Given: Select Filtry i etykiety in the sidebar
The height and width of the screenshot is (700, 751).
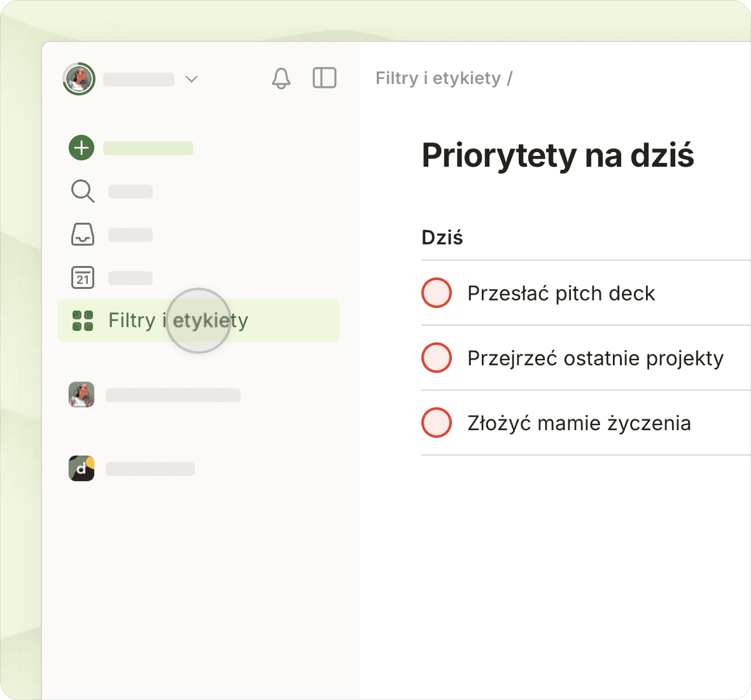Looking at the screenshot, I should (178, 321).
